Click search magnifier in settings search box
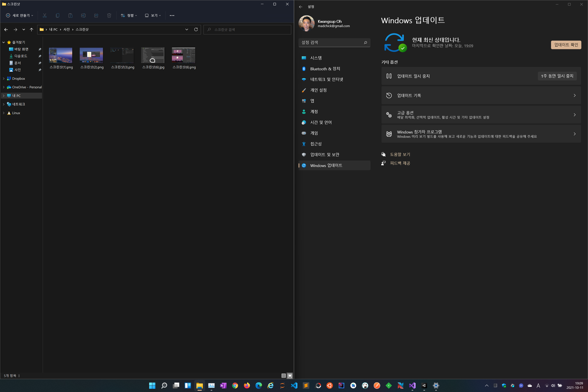Image resolution: width=588 pixels, height=392 pixels. [x=365, y=43]
